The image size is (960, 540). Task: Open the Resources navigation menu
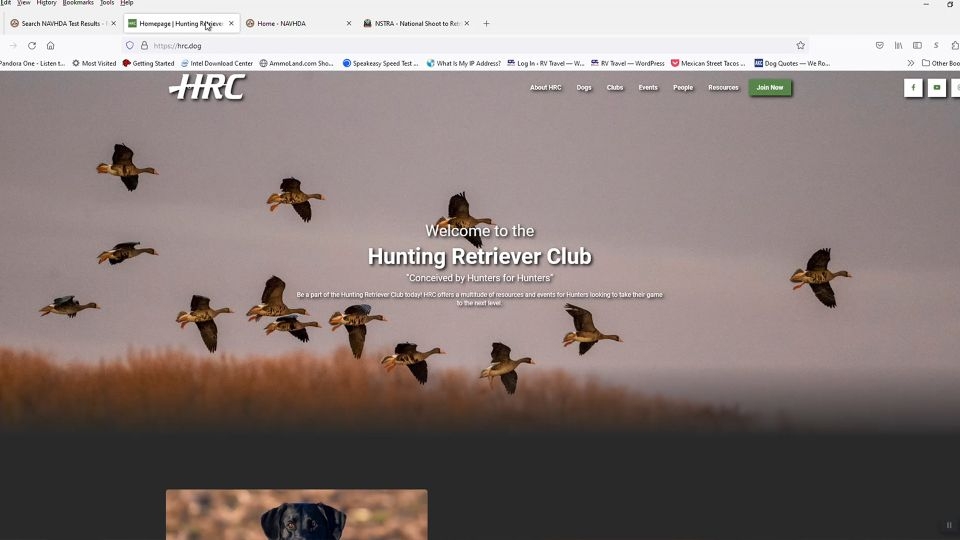click(x=723, y=88)
